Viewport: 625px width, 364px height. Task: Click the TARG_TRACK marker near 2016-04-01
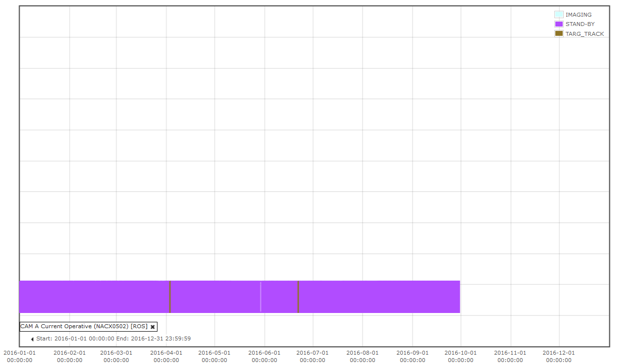(x=170, y=297)
